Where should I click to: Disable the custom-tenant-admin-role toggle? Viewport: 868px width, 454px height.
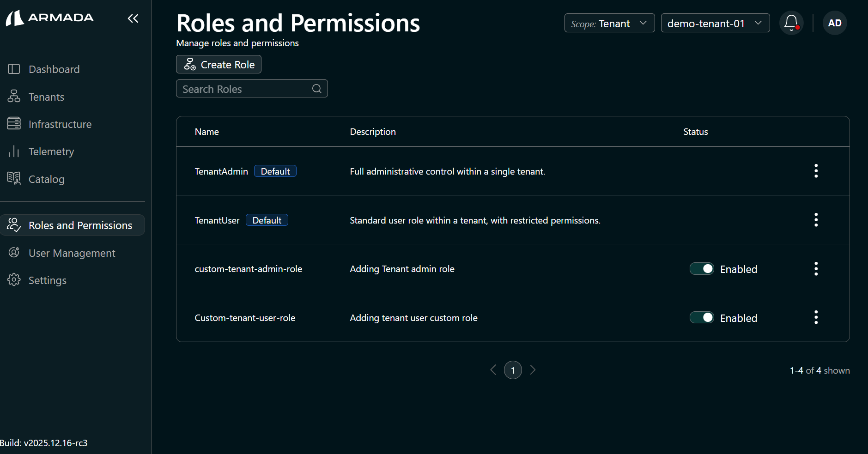(702, 268)
